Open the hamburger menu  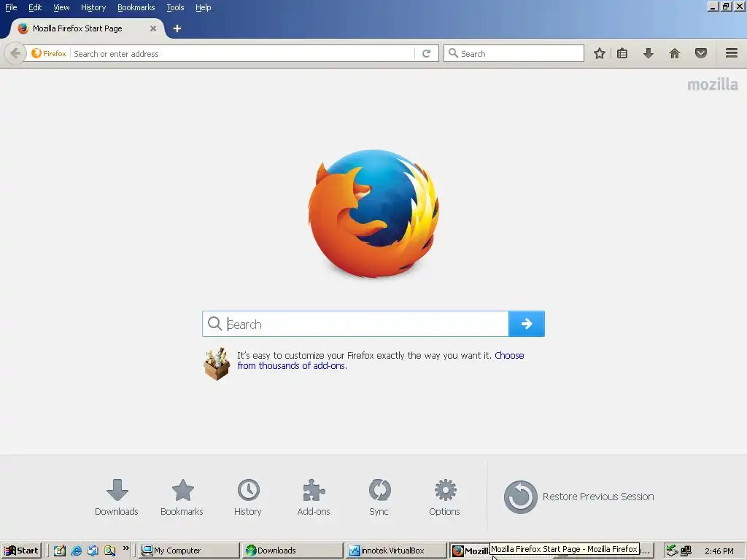click(x=732, y=53)
